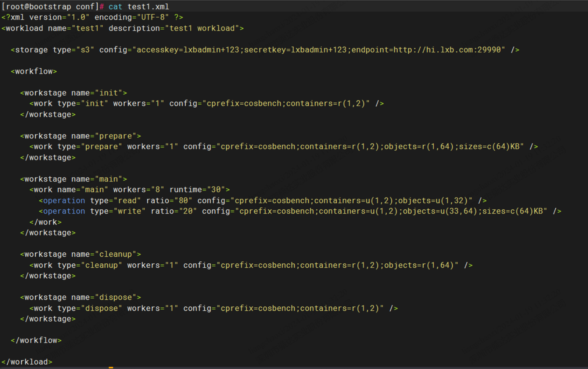Click the 'cat' command in the prompt
The height and width of the screenshot is (369, 588).
pyautogui.click(x=115, y=7)
